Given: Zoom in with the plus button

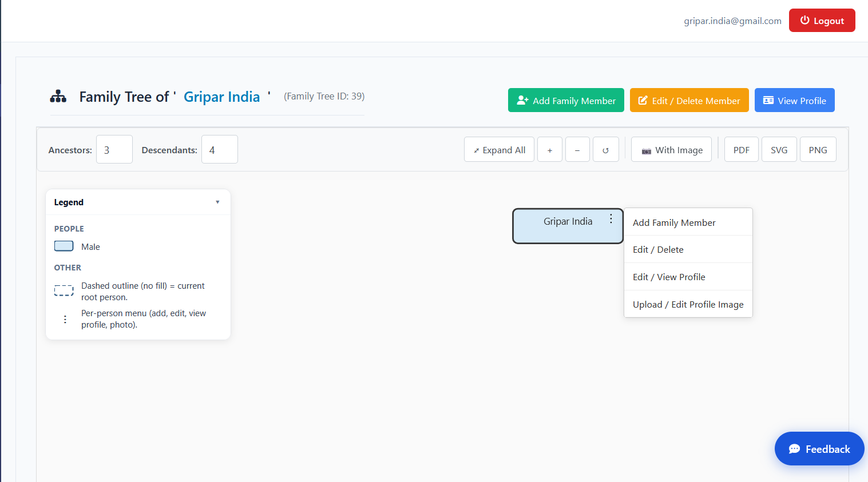Looking at the screenshot, I should click(x=550, y=150).
